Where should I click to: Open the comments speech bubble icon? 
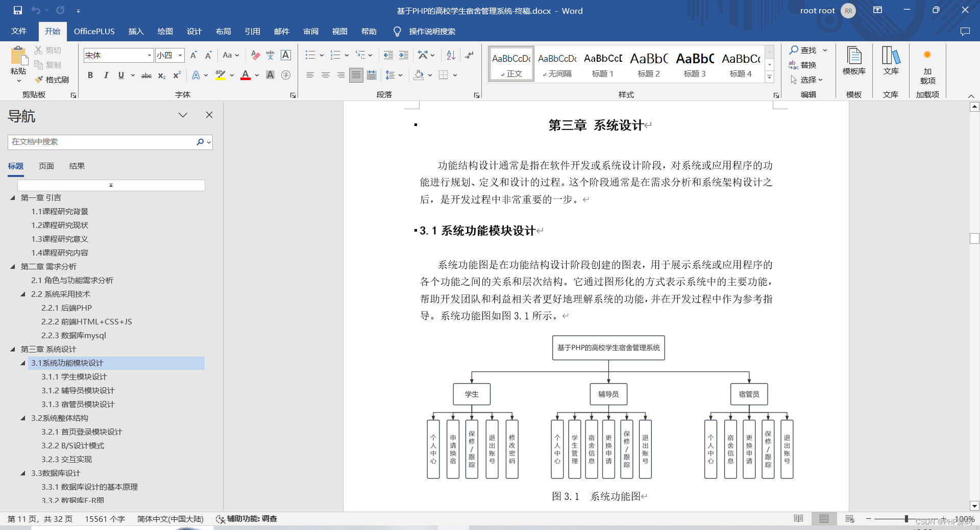(x=965, y=32)
